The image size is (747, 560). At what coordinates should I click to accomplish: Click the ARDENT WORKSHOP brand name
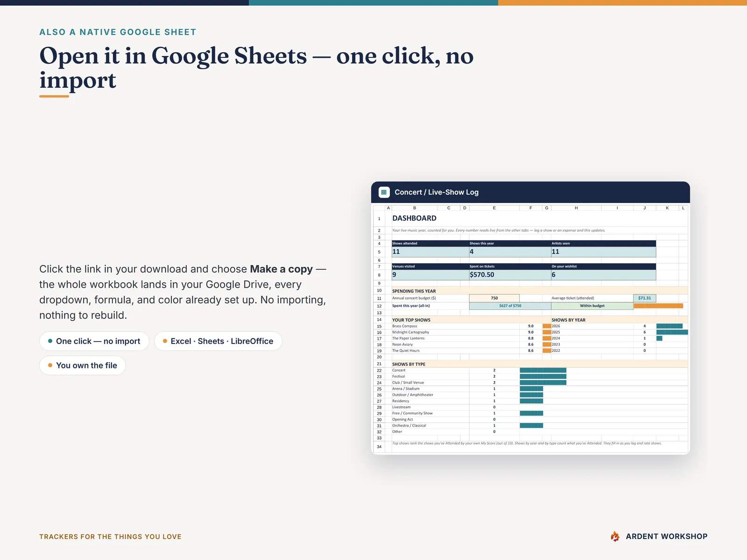(x=667, y=537)
